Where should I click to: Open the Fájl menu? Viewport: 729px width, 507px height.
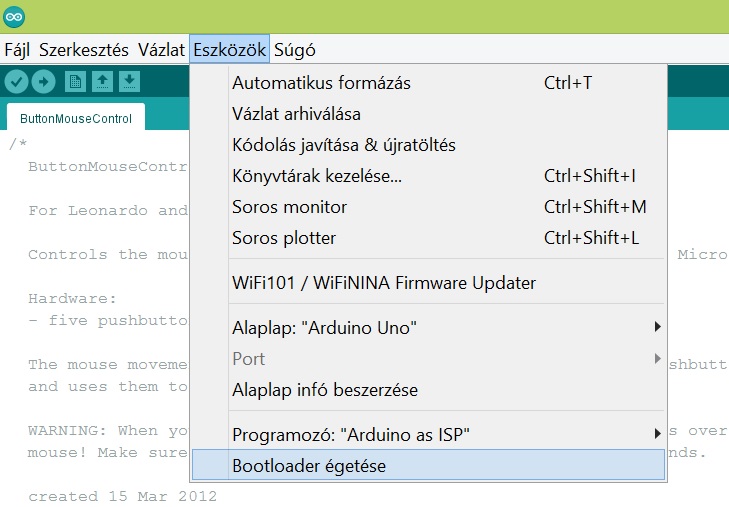pyautogui.click(x=17, y=50)
